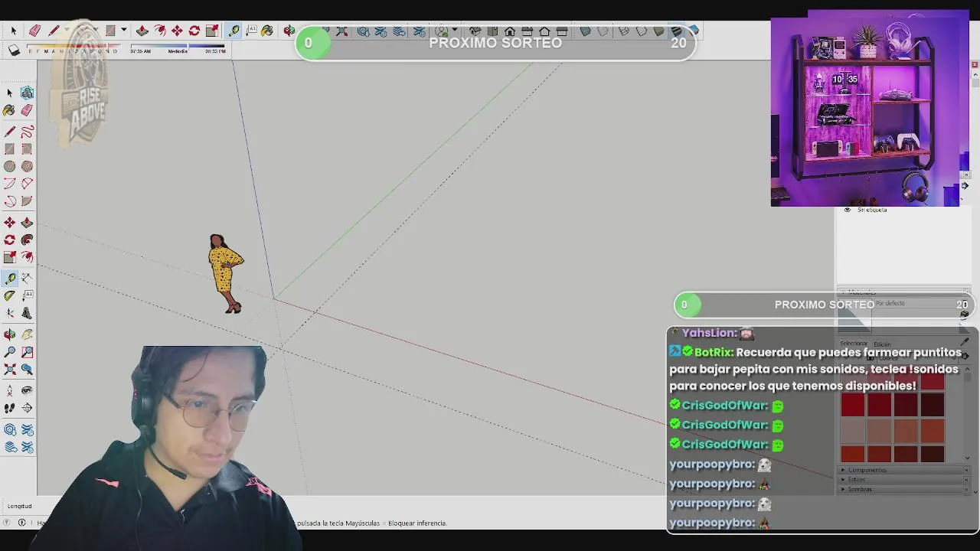Select the orange-brown swatch in the middle swatch row
Viewport: 980px width, 551px height.
pos(932,432)
